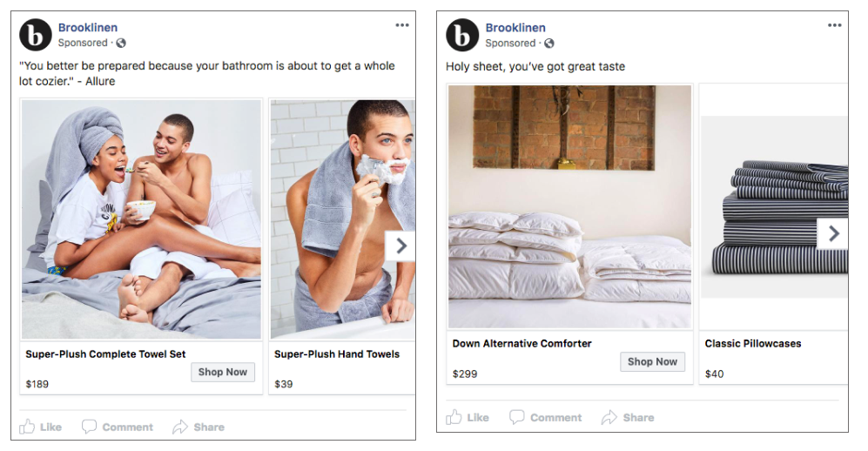Share the comforter ad post
The width and height of the screenshot is (868, 451).
point(628,417)
